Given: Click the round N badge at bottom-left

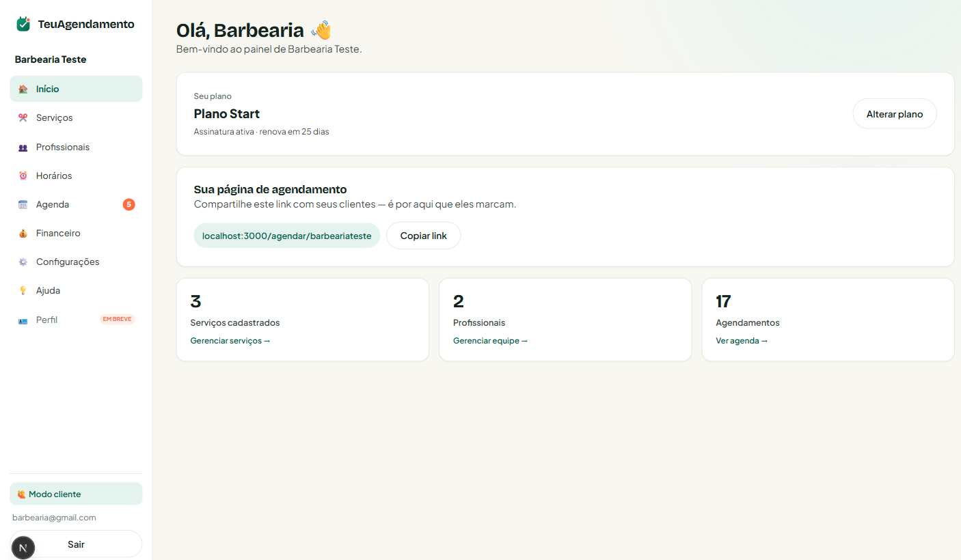Looking at the screenshot, I should [x=23, y=548].
